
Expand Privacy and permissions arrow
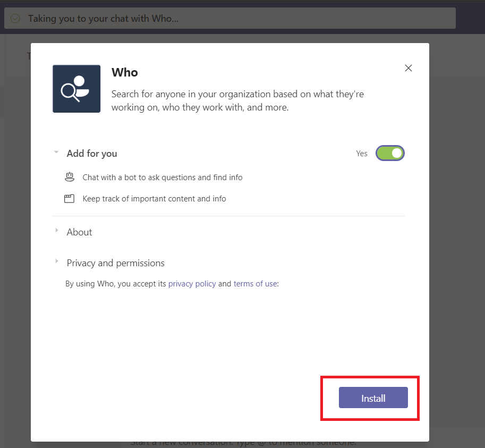pyautogui.click(x=57, y=261)
